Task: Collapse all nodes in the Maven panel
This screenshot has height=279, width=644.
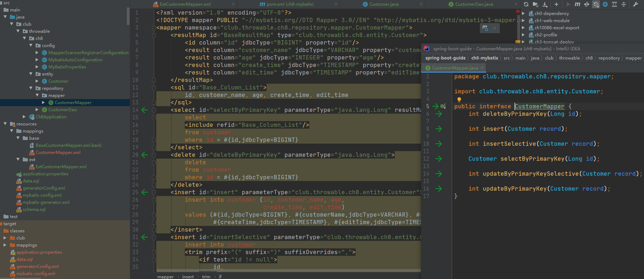Action: 624,4
